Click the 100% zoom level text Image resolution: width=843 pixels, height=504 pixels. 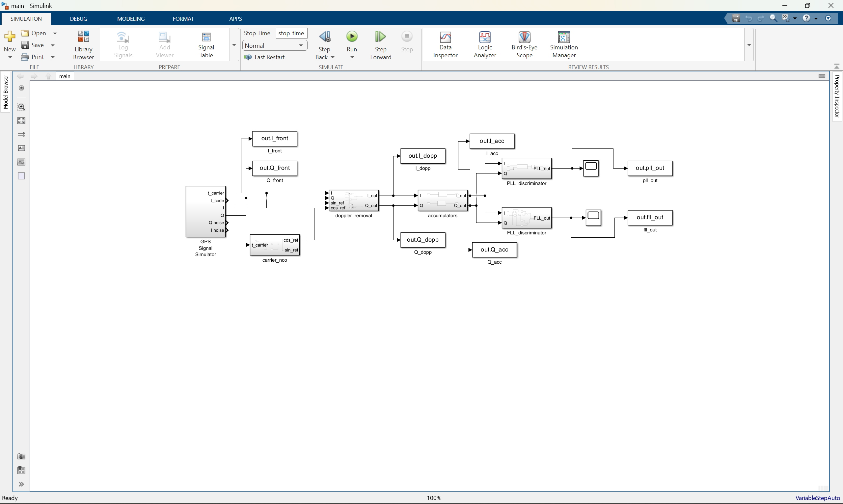434,498
